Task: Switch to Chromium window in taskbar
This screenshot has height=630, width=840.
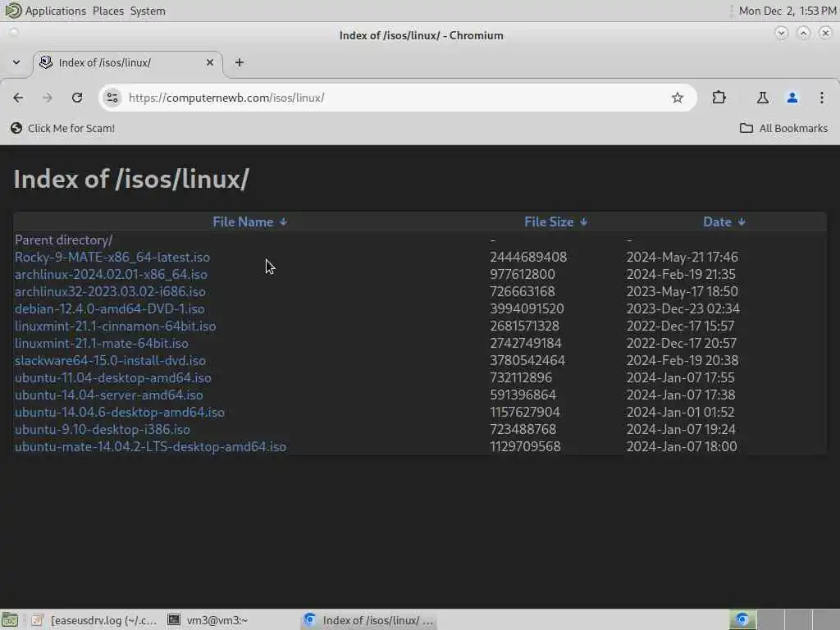Action: coord(368,620)
